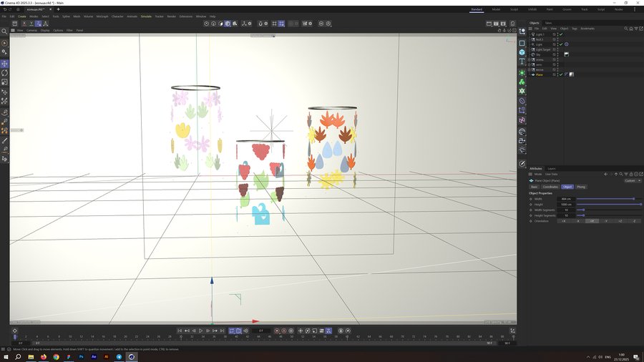Open the Telegram app in the taskbar
644x362 pixels.
[119, 356]
